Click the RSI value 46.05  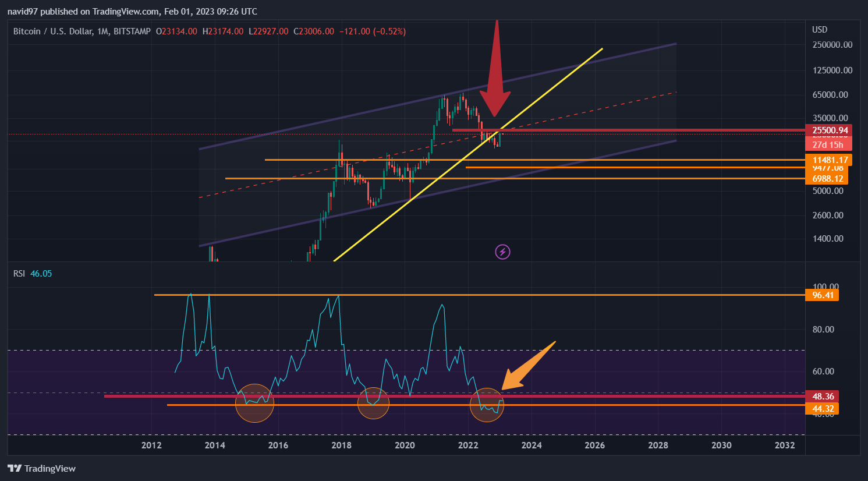tap(41, 274)
